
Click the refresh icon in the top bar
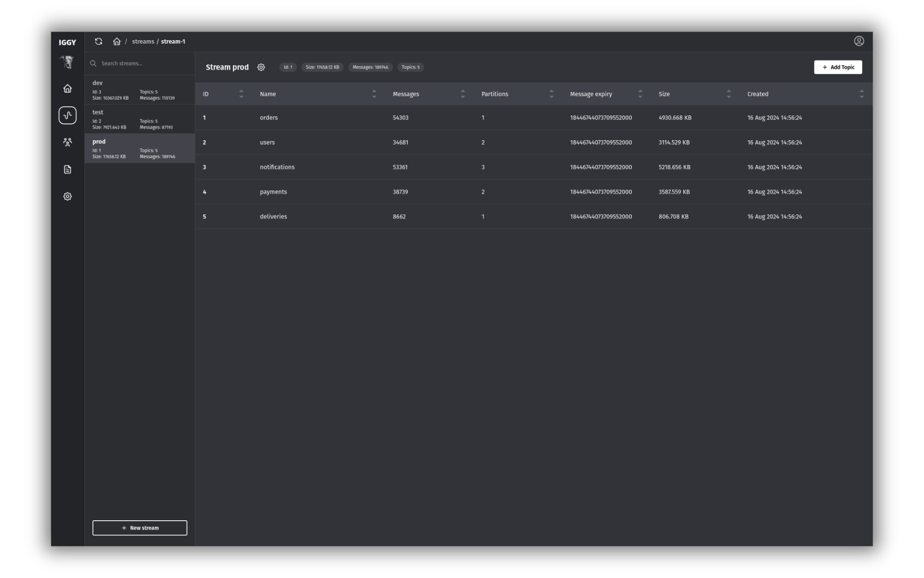[98, 41]
